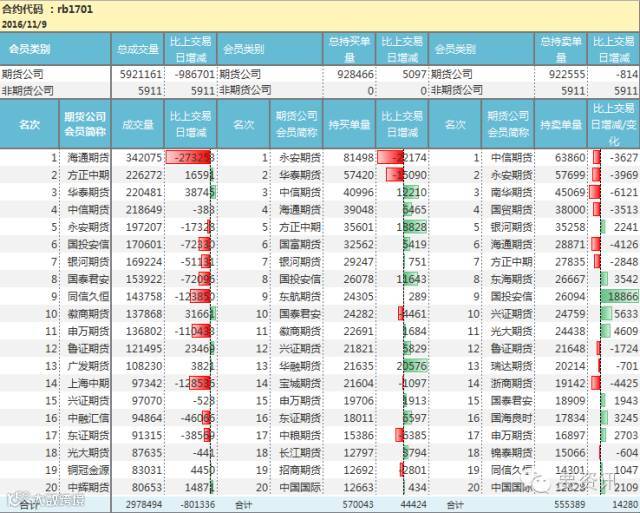Image resolution: width=640 pixels, height=513 pixels.
Task: Select long total 570043
Action: point(358,504)
